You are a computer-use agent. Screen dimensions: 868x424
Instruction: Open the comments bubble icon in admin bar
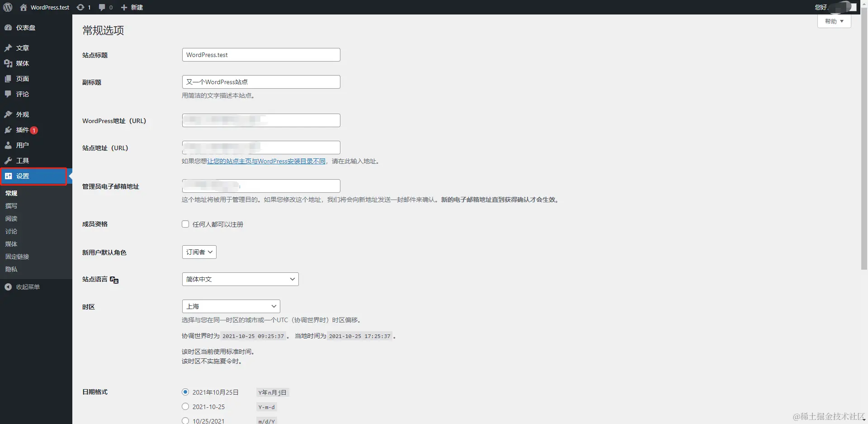point(102,7)
